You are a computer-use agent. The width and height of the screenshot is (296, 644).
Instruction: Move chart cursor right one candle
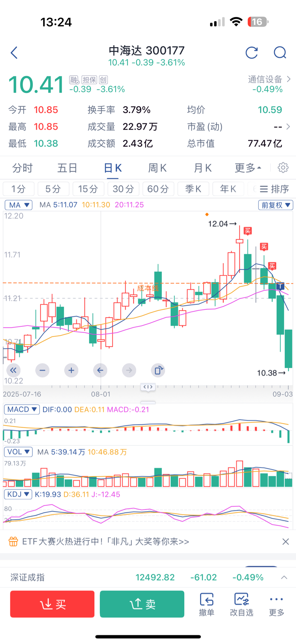pos(129,370)
